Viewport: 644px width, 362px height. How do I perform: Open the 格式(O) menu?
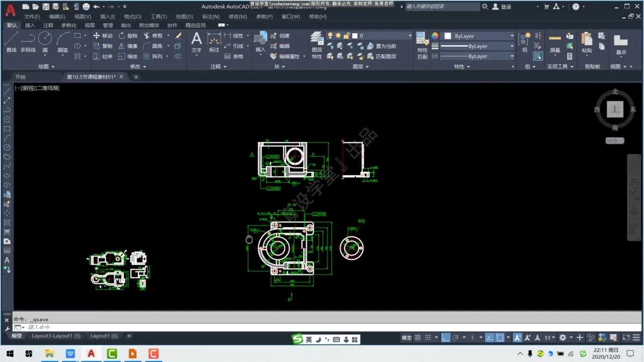tap(133, 17)
